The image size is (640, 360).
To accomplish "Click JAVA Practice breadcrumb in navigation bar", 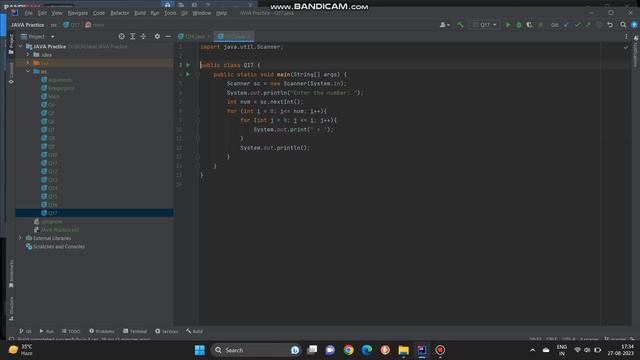I will pos(27,25).
